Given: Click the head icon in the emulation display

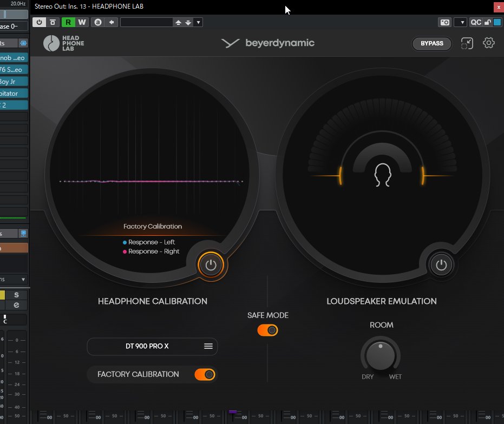Looking at the screenshot, I should (383, 175).
